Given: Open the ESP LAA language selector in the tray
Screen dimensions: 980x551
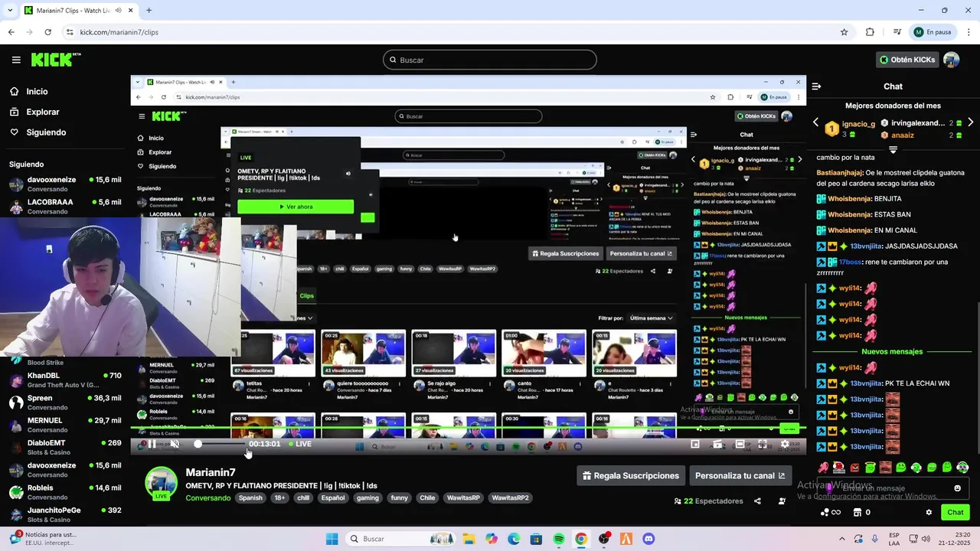Looking at the screenshot, I should (x=895, y=539).
